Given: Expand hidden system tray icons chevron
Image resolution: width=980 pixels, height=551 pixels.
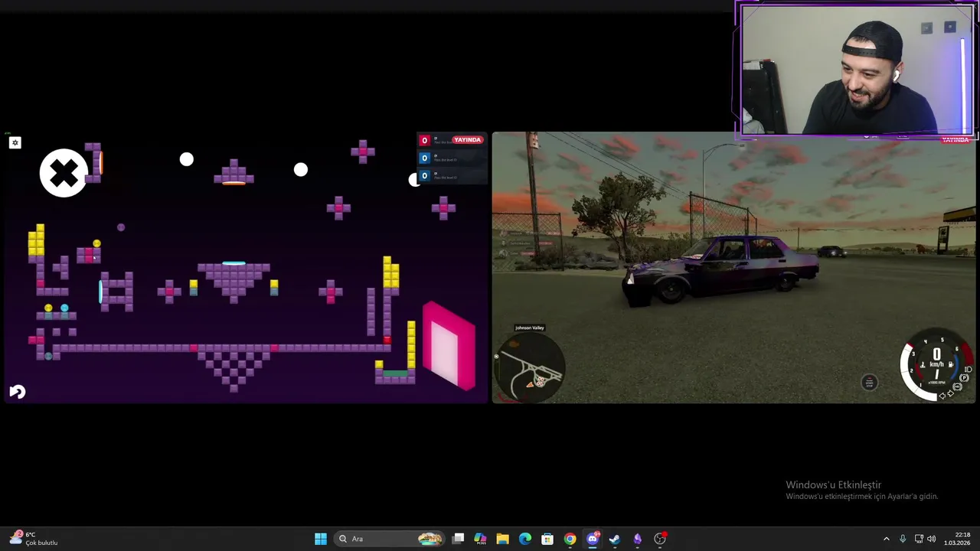Looking at the screenshot, I should click(x=887, y=539).
